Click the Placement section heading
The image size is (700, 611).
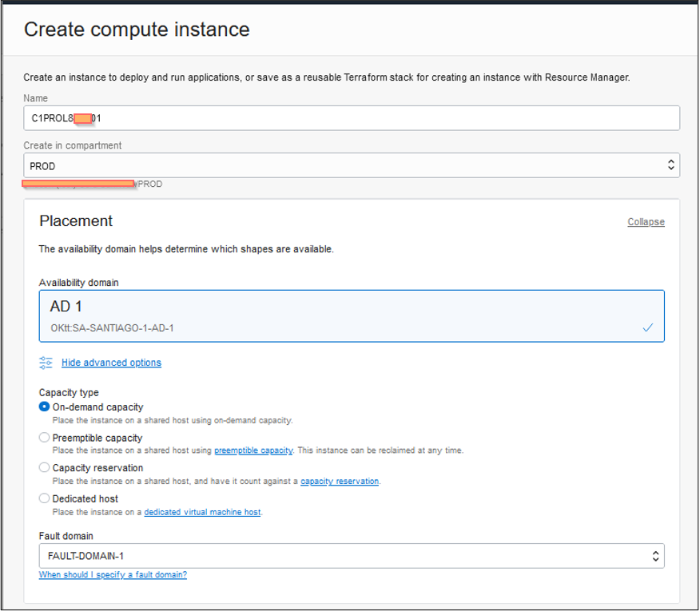[x=76, y=221]
